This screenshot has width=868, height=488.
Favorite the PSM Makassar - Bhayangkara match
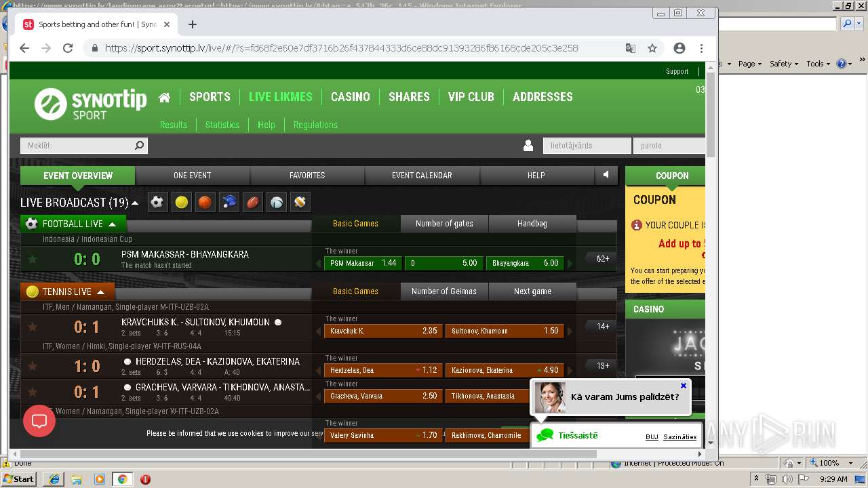[x=32, y=259]
